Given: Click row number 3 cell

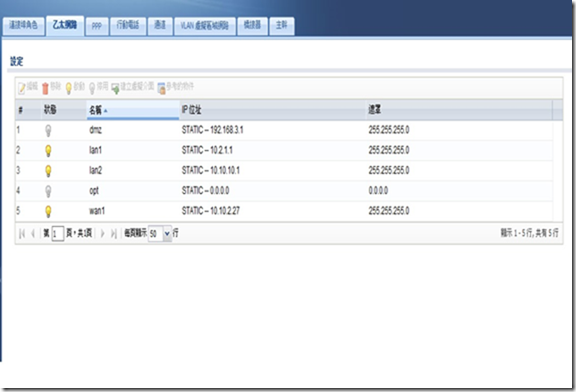Looking at the screenshot, I should [18, 170].
